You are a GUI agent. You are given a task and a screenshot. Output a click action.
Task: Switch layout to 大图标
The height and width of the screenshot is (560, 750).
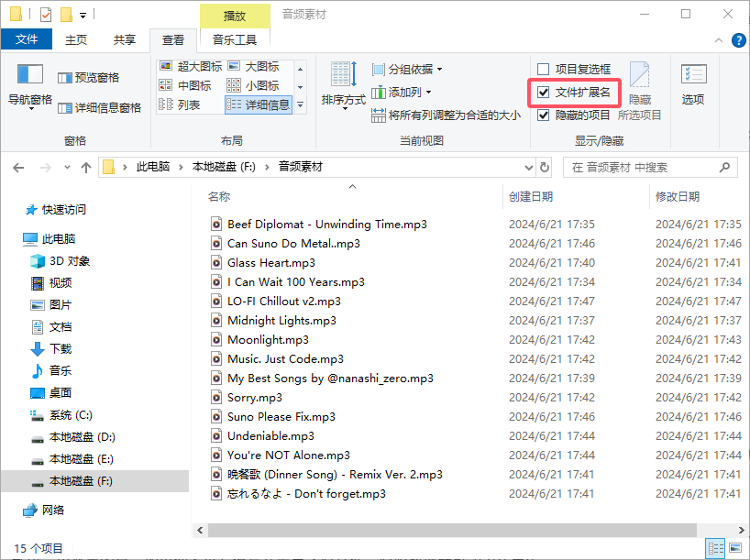(253, 67)
